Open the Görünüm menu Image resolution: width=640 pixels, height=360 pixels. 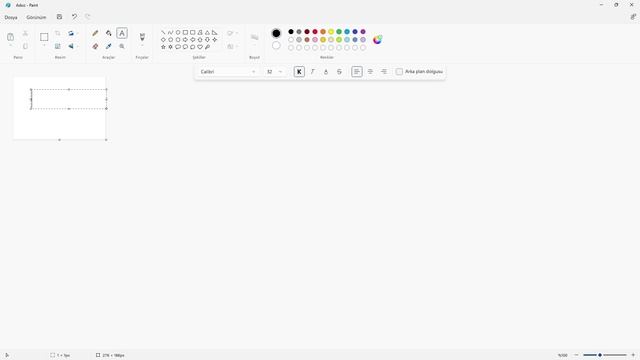(x=36, y=17)
